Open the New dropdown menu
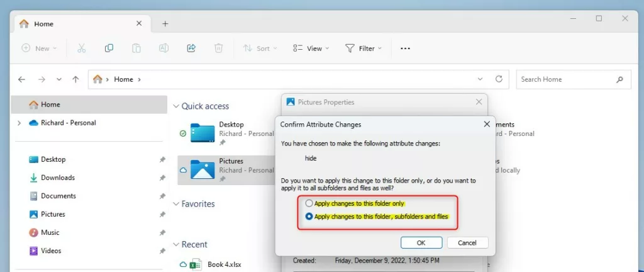The image size is (644, 272). click(x=39, y=48)
